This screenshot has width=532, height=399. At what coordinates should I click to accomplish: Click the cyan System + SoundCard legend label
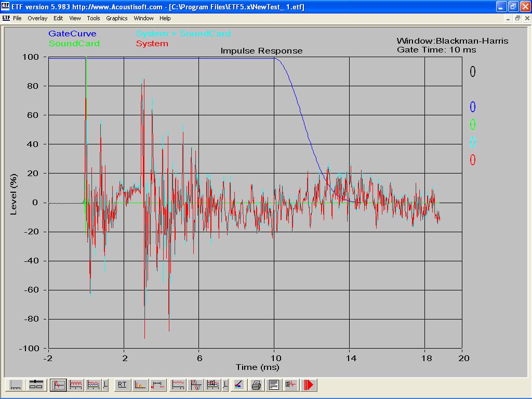point(183,34)
